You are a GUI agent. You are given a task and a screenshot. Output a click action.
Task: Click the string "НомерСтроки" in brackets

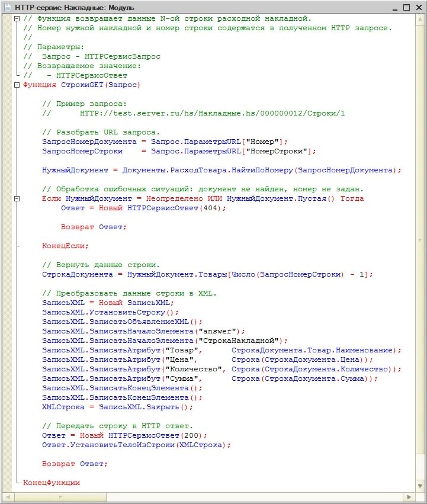pyautogui.click(x=277, y=152)
